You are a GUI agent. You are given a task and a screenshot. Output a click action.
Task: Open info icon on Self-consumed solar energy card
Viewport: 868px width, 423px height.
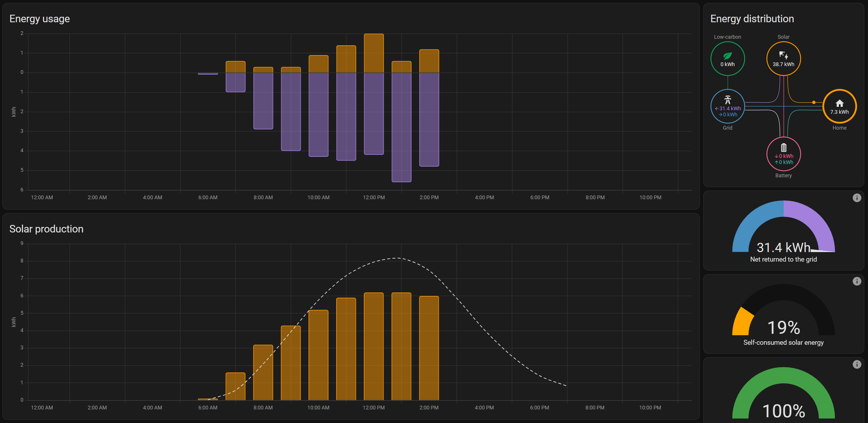pos(856,281)
